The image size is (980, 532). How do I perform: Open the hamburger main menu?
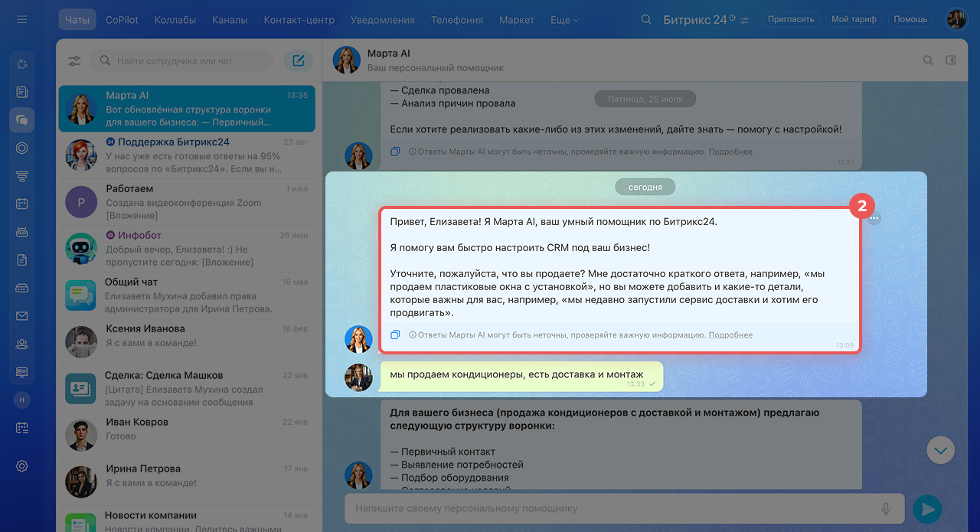click(21, 19)
